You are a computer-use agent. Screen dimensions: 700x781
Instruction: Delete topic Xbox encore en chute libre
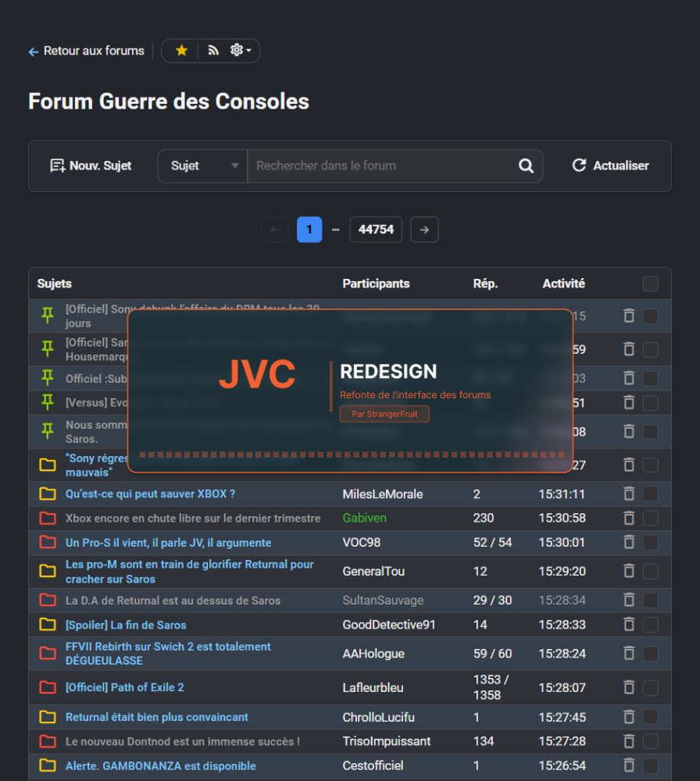pos(629,518)
